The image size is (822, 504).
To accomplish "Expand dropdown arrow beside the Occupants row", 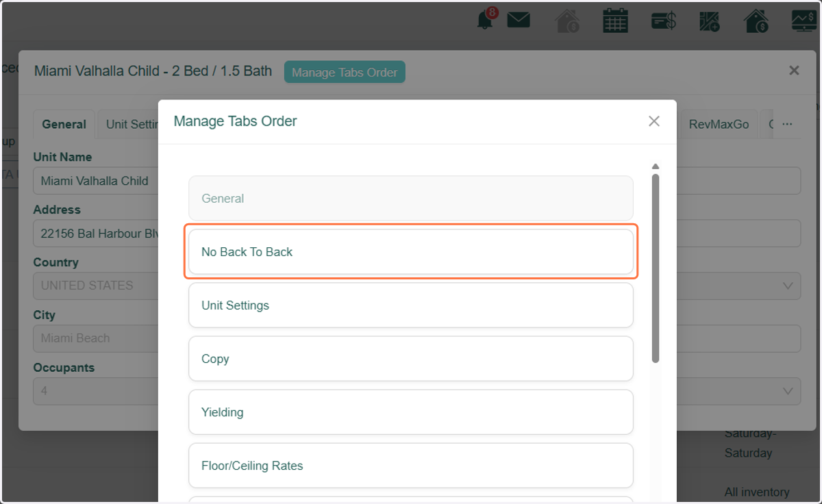I will (788, 391).
